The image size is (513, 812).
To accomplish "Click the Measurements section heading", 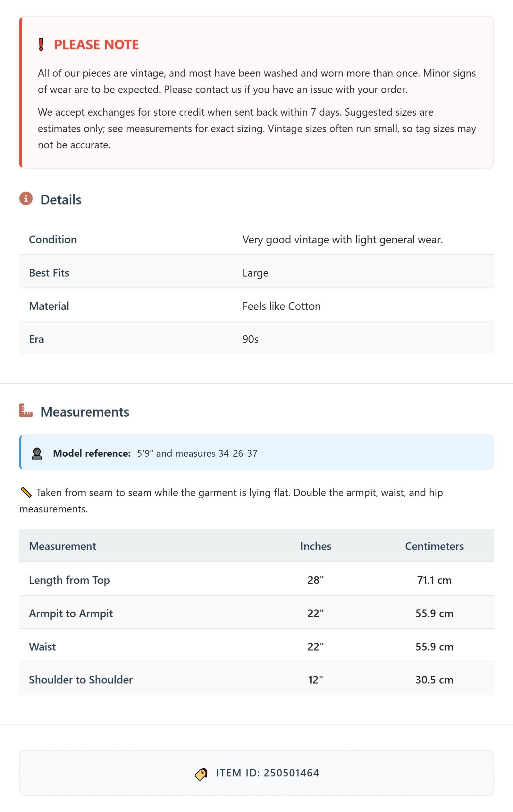I will click(85, 412).
